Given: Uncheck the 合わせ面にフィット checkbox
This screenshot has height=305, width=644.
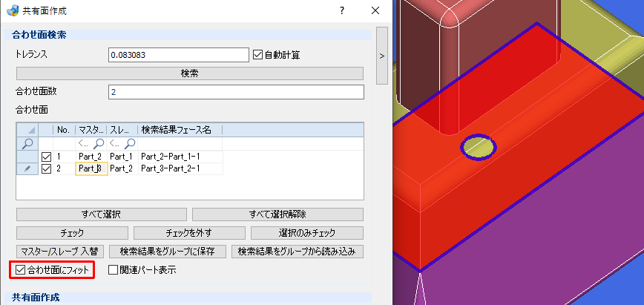Looking at the screenshot, I should point(20,270).
